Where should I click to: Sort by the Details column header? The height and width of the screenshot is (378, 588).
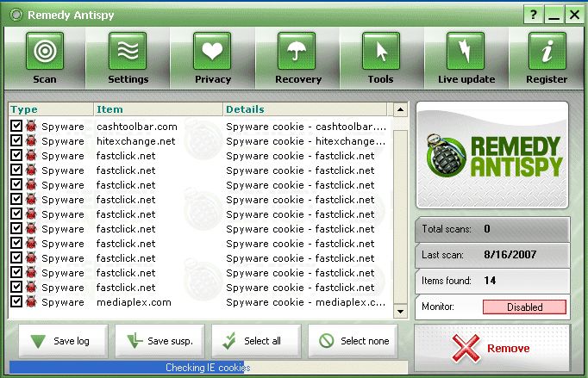pos(305,109)
